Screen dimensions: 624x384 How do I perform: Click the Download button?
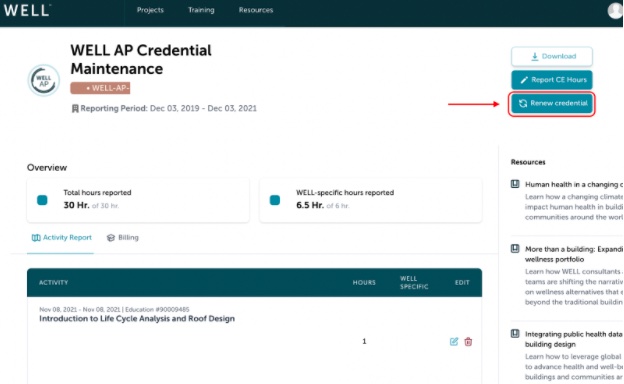point(552,57)
